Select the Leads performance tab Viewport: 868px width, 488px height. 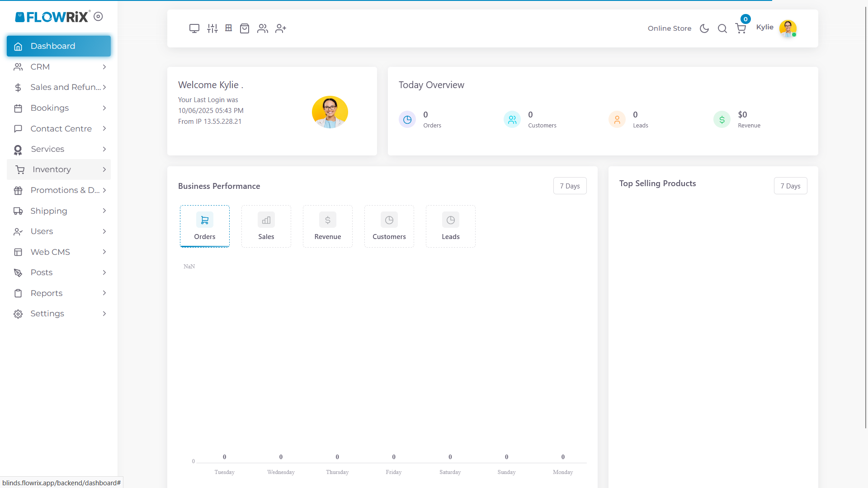pyautogui.click(x=451, y=226)
